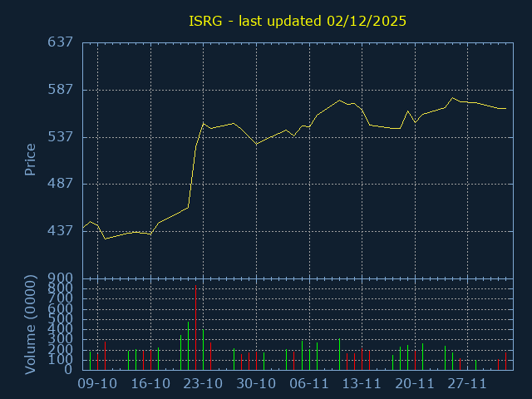Click the 23-10 date label
The image size is (532, 399).
point(203,384)
